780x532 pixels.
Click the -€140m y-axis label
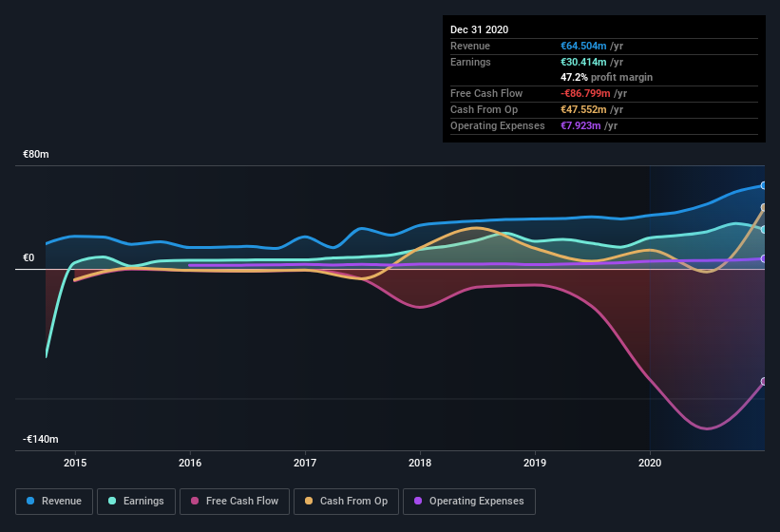pos(40,439)
